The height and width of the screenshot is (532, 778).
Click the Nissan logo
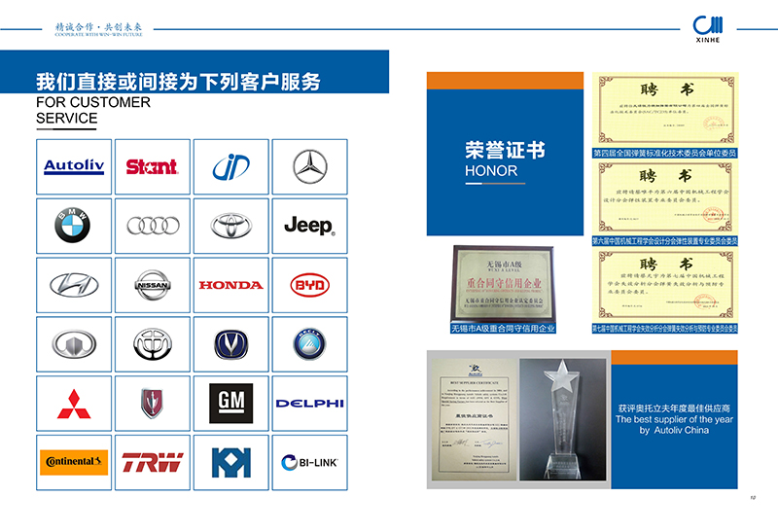point(153,285)
